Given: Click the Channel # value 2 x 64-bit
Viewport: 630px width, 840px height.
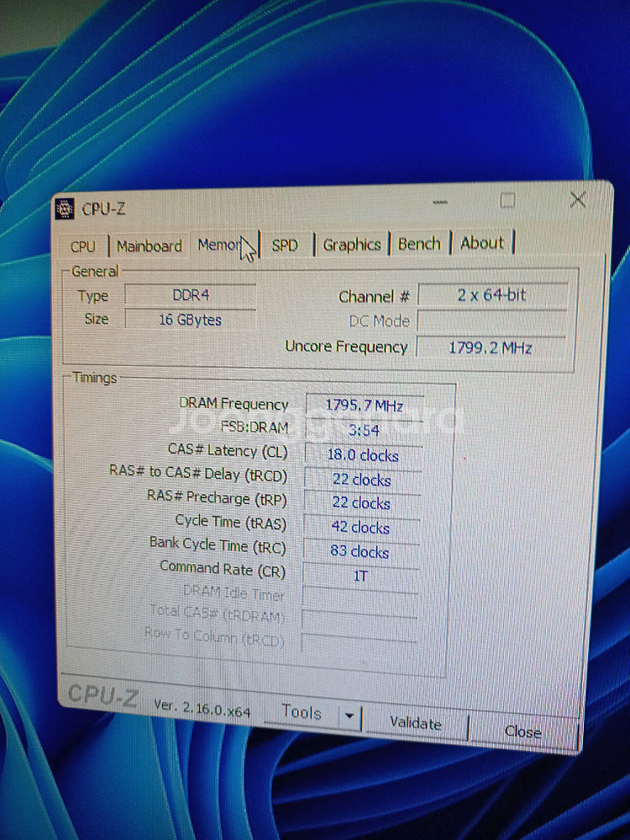Looking at the screenshot, I should (492, 295).
